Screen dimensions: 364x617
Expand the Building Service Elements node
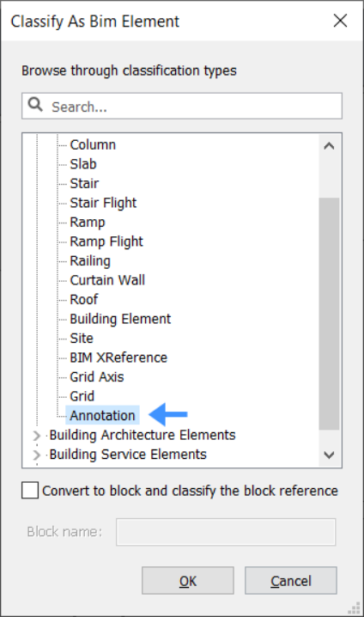pyautogui.click(x=37, y=455)
